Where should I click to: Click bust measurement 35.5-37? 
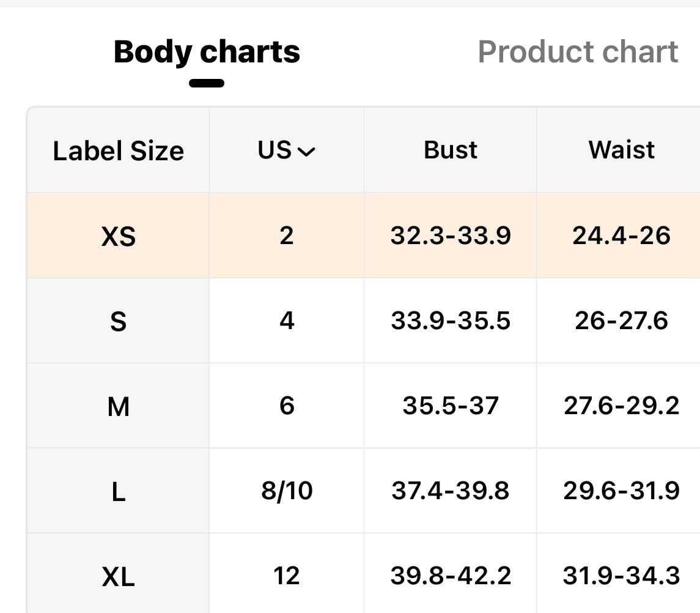[451, 406]
